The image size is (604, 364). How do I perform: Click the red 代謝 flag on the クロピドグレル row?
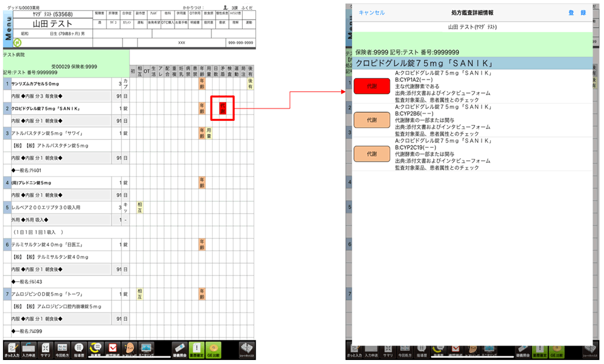coord(223,109)
